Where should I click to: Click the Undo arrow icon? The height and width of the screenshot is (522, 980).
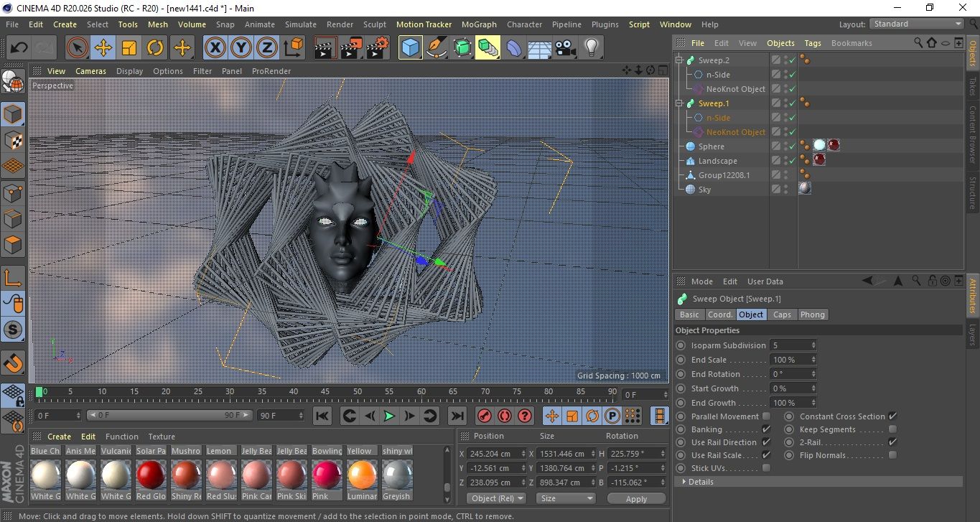(19, 48)
